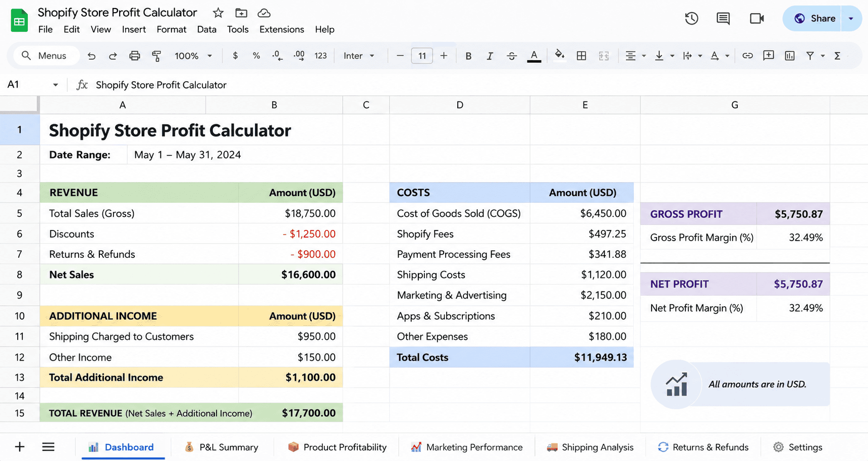Create a filter with funnel icon
This screenshot has width=868, height=461.
(x=810, y=56)
